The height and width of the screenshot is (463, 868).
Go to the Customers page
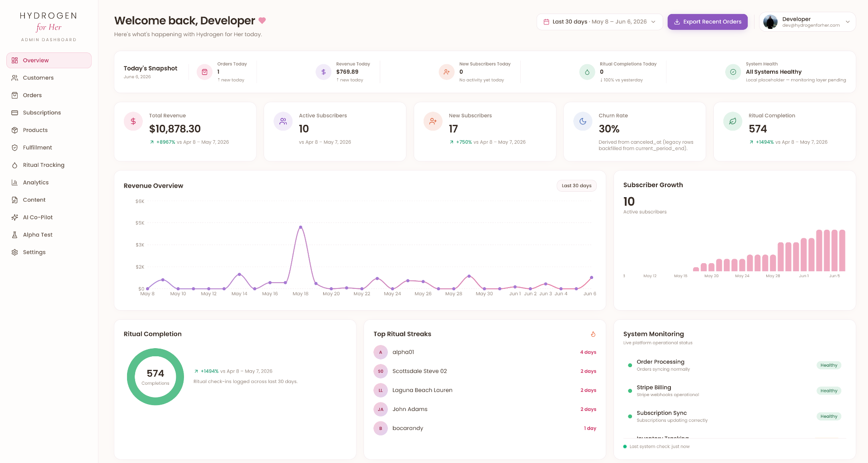coord(49,78)
